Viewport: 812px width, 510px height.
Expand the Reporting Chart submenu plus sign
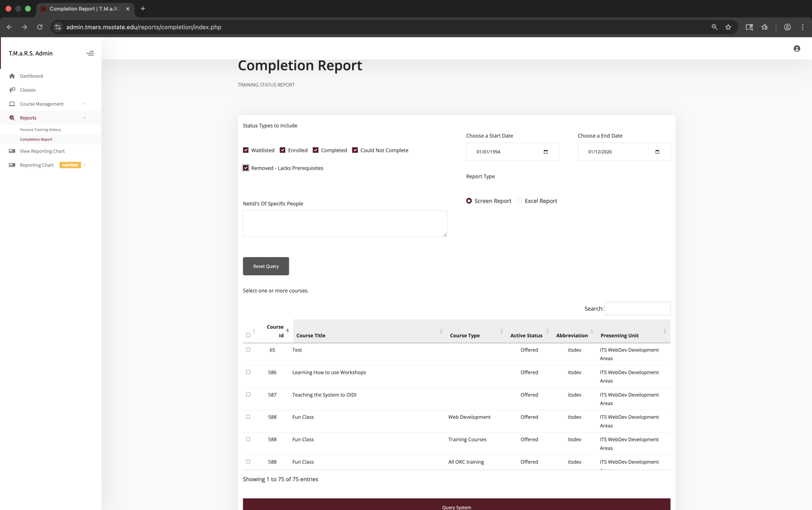click(84, 165)
